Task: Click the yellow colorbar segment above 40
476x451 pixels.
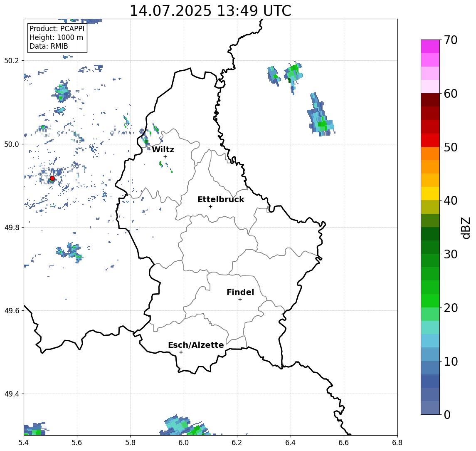Action: pos(430,193)
